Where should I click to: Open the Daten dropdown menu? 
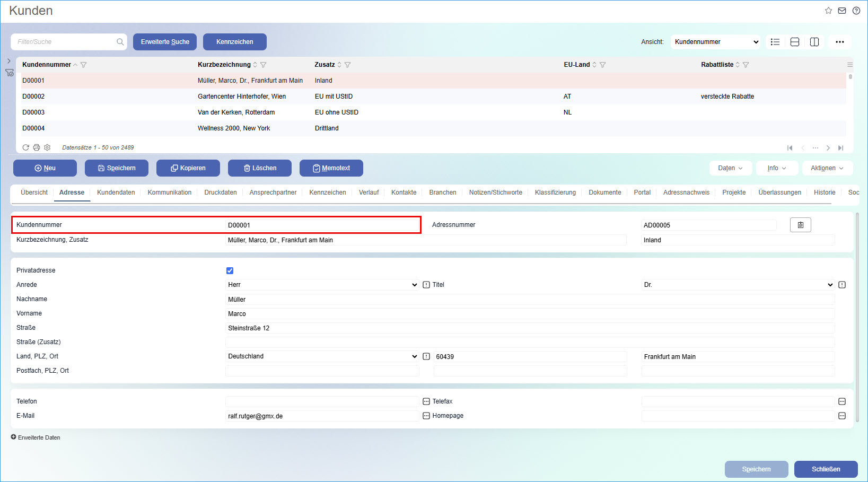pos(730,168)
